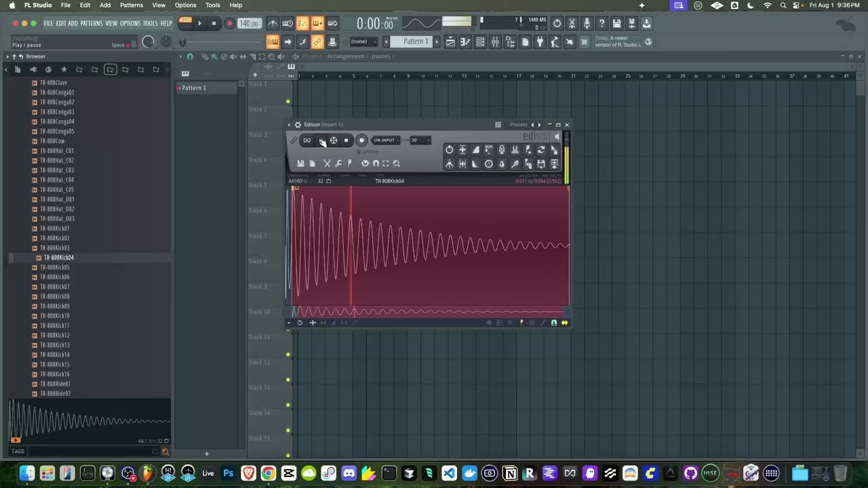The width and height of the screenshot is (868, 488).
Task: Open the (none) snap selector dropdown
Action: [x=363, y=41]
